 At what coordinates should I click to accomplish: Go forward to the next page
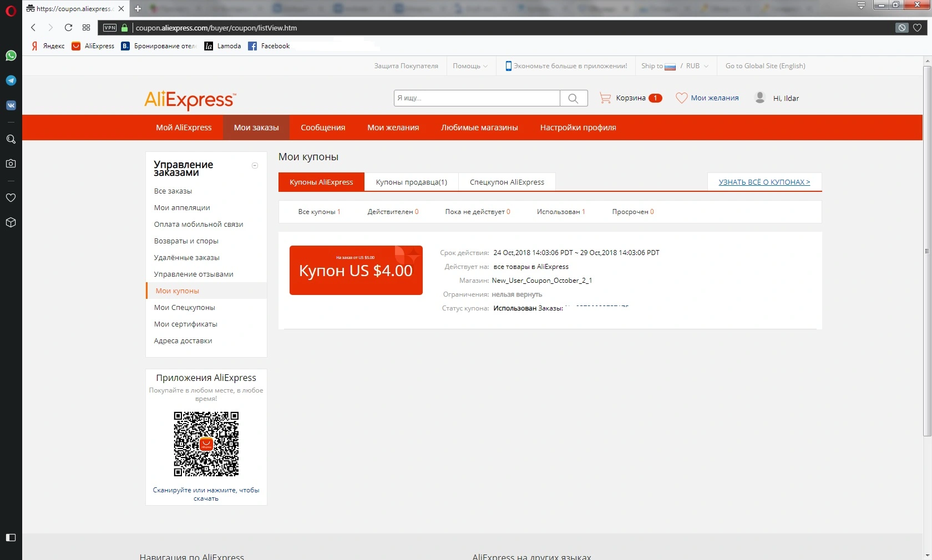click(50, 28)
